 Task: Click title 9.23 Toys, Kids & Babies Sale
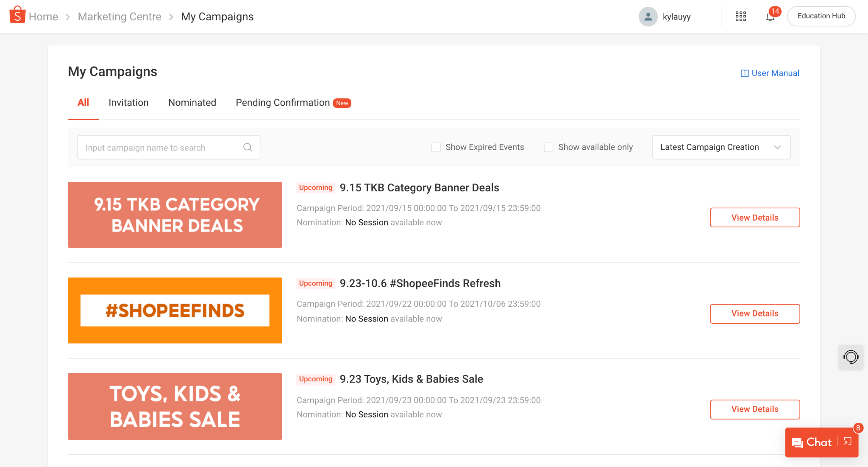pos(411,379)
